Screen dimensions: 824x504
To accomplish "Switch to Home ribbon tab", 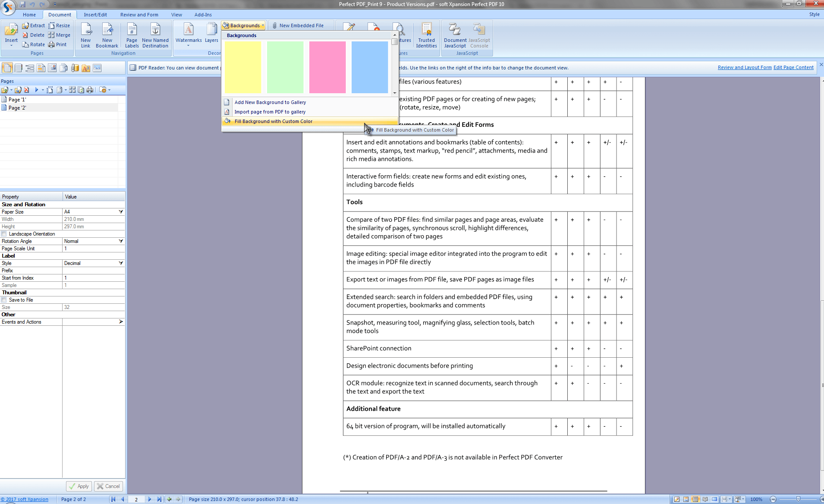I will click(29, 15).
